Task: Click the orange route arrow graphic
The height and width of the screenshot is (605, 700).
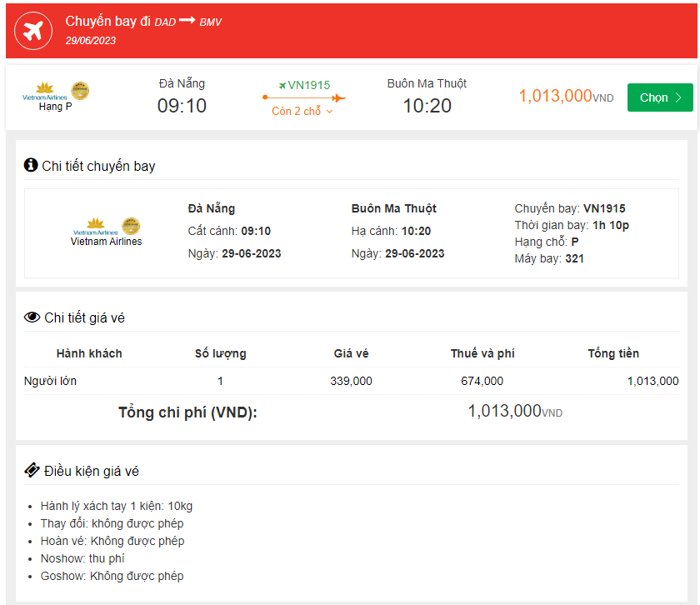Action: click(304, 98)
